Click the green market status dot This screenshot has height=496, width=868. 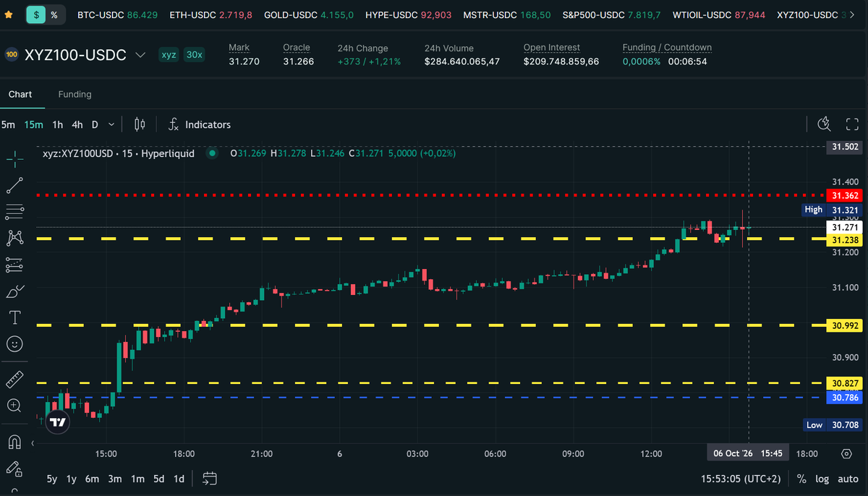(211, 153)
